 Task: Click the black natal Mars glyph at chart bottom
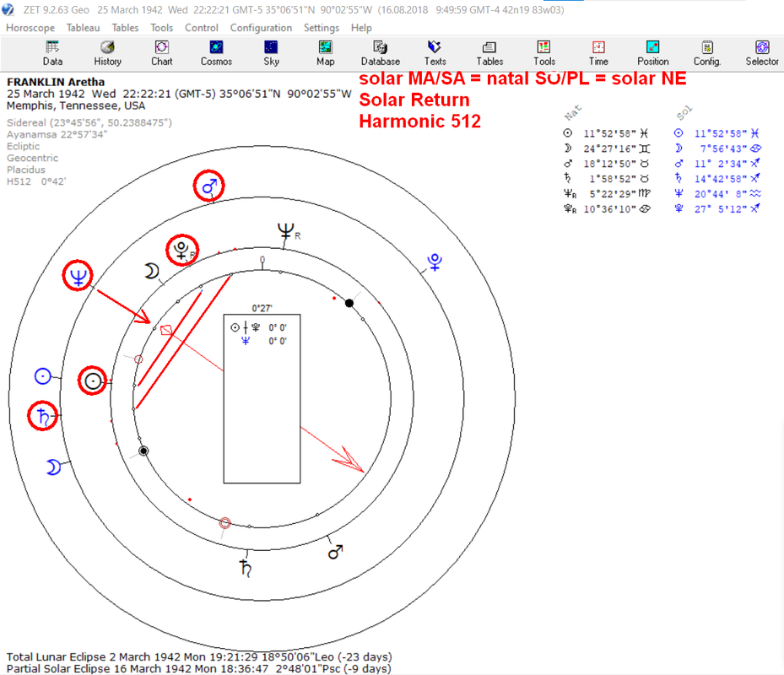click(336, 552)
